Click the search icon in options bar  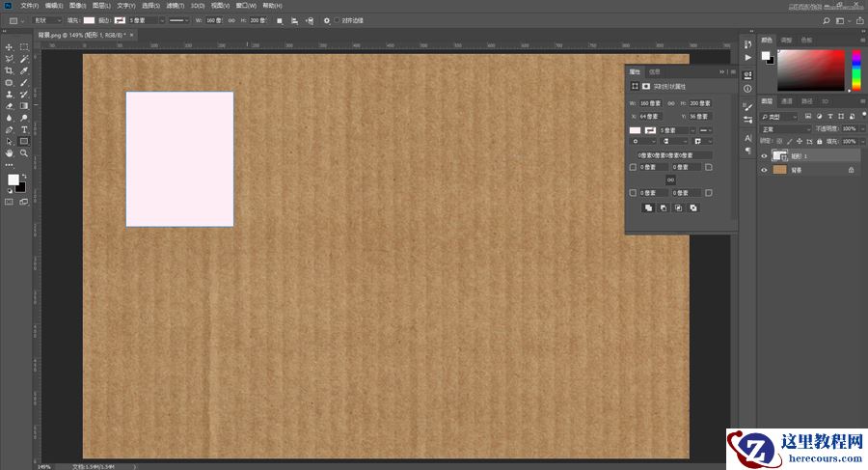[827, 19]
